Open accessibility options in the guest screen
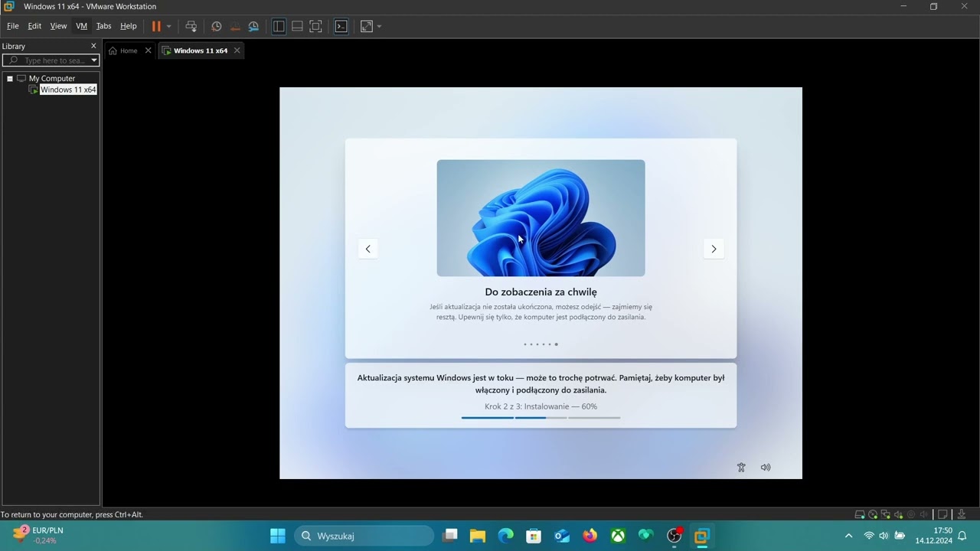 click(x=741, y=468)
